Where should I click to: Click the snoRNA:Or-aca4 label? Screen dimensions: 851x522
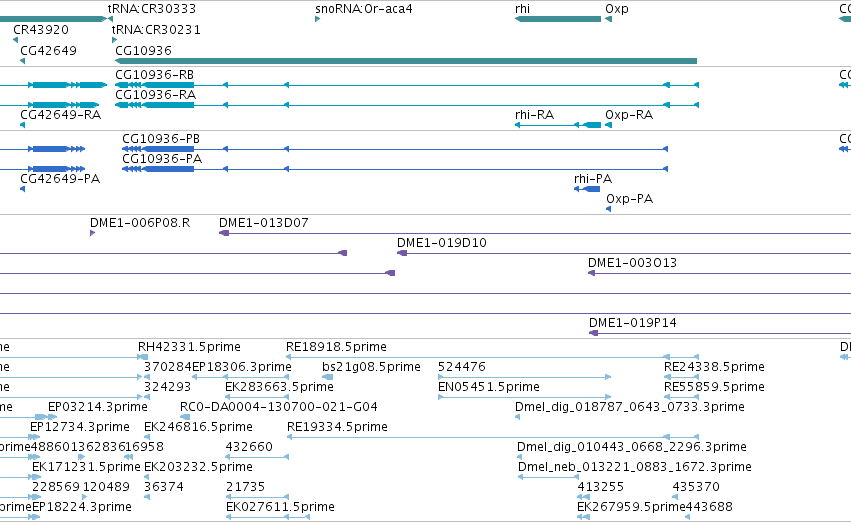[364, 9]
